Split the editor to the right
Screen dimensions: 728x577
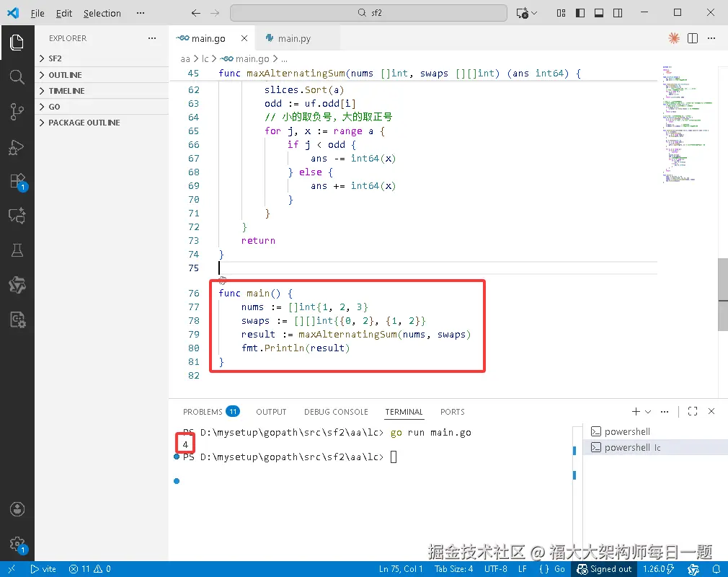(x=692, y=38)
